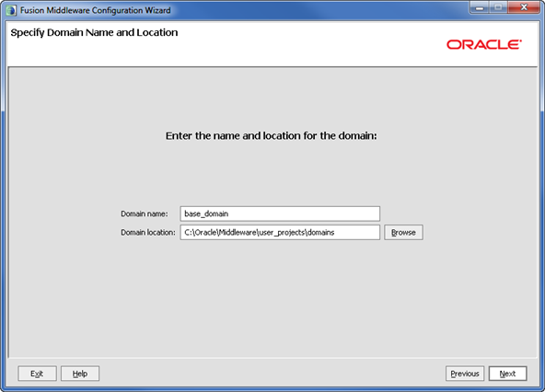Minimize the Configuration Wizard window
Image resolution: width=545 pixels, height=392 pixels.
coord(480,7)
